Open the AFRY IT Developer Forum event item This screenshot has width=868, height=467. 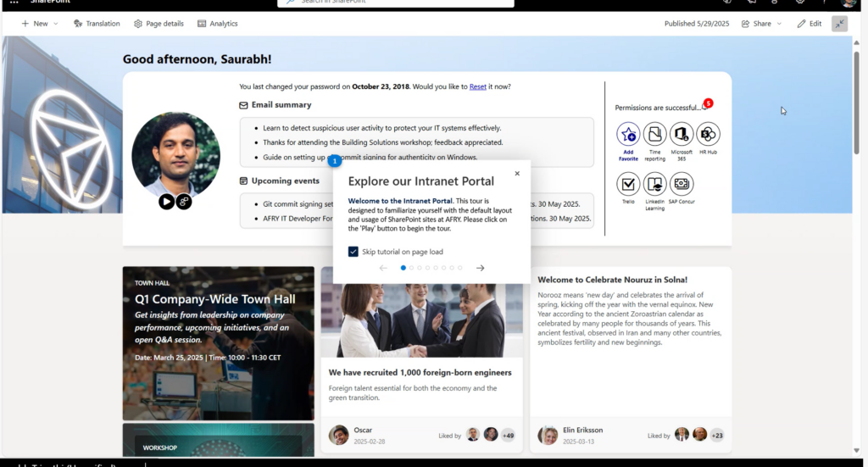pos(298,219)
